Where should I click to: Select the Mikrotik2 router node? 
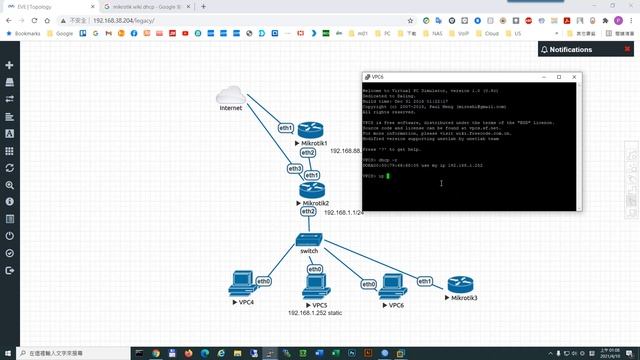tap(312, 190)
